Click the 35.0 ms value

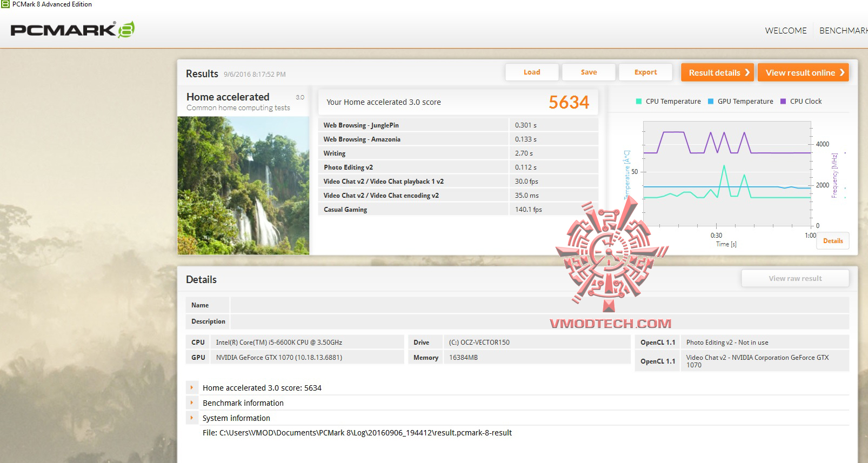click(x=526, y=196)
